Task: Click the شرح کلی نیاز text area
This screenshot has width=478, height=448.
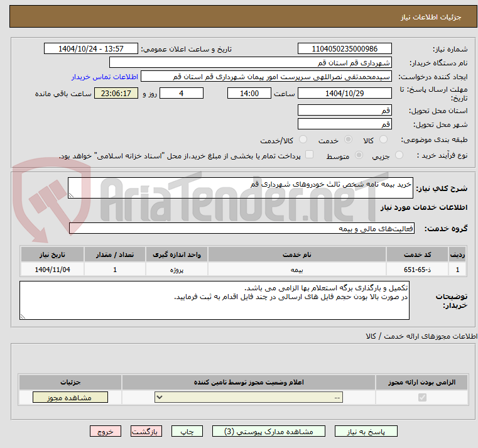Action: (x=240, y=188)
